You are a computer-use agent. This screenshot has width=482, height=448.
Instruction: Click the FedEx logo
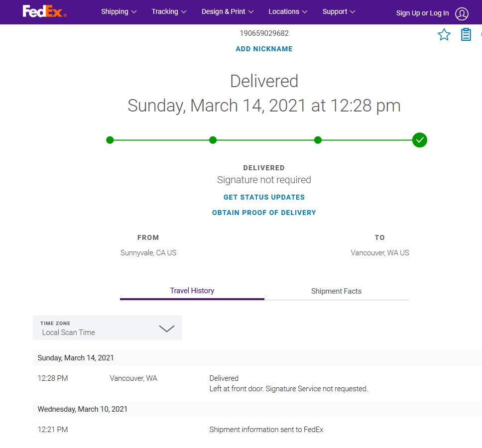click(x=44, y=11)
